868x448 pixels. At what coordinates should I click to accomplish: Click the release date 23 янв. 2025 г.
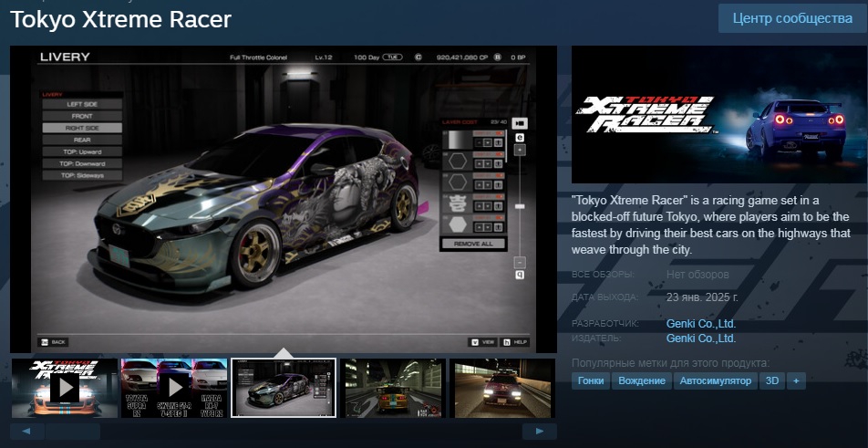click(702, 297)
